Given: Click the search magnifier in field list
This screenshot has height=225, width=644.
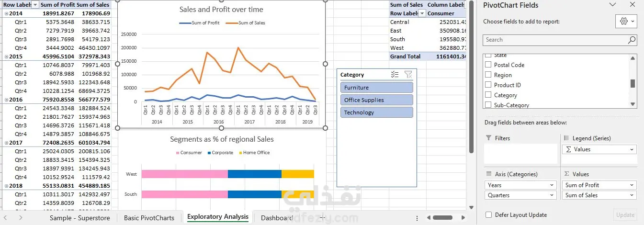Looking at the screenshot, I should [632, 40].
